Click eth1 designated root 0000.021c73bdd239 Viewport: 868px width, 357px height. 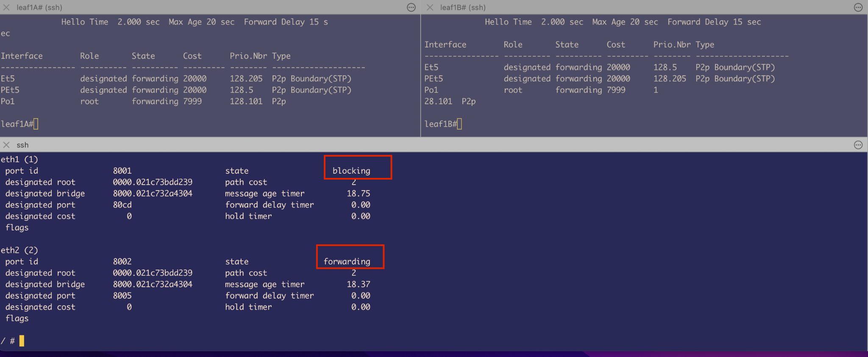153,182
